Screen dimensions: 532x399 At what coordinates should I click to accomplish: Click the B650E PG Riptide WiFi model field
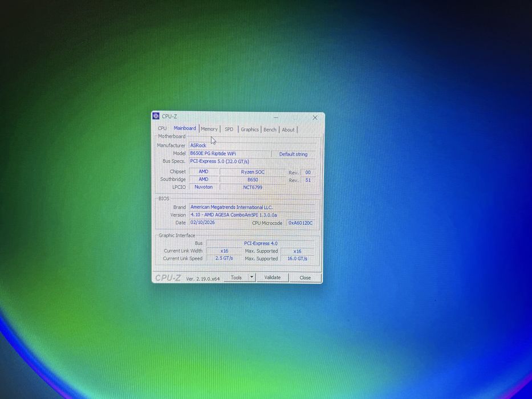coord(229,153)
